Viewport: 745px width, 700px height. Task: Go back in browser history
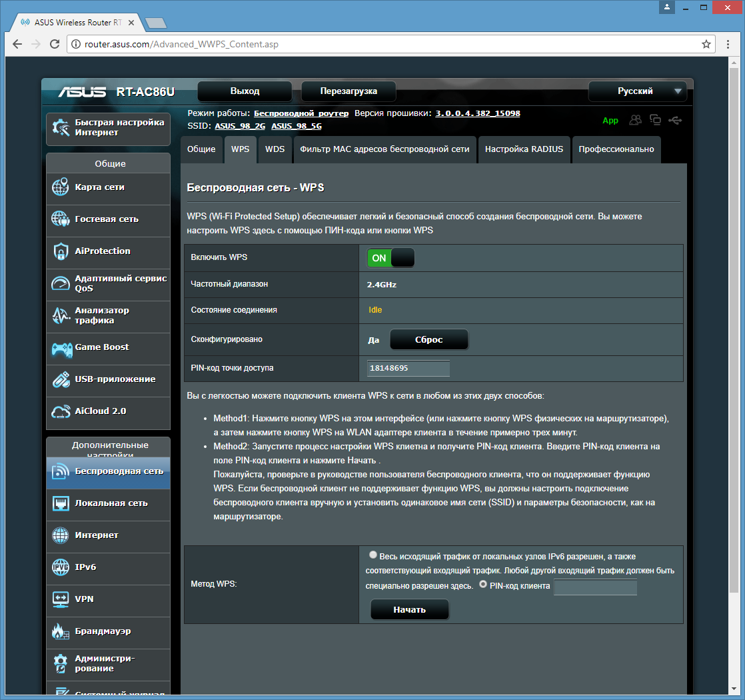17,44
